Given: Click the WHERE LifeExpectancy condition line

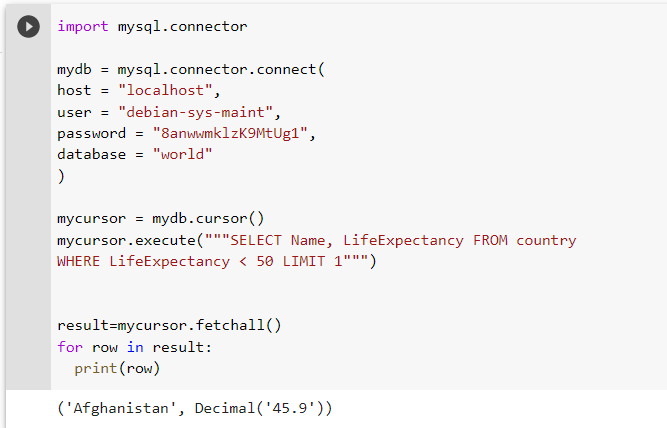Looking at the screenshot, I should click(x=217, y=261).
